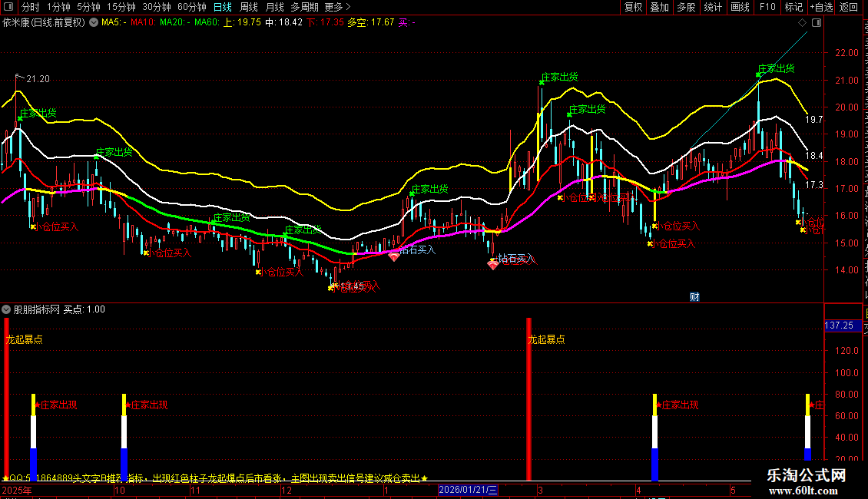Switch to 5分钟 period tab
The image size is (868, 499).
[88, 7]
